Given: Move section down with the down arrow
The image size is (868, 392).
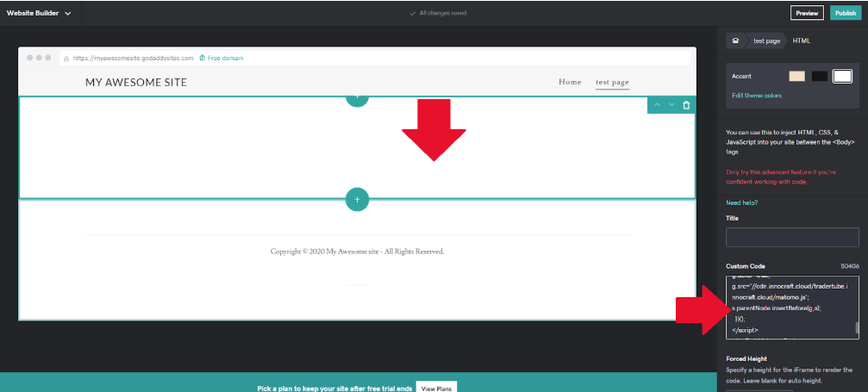Looking at the screenshot, I should tap(671, 105).
